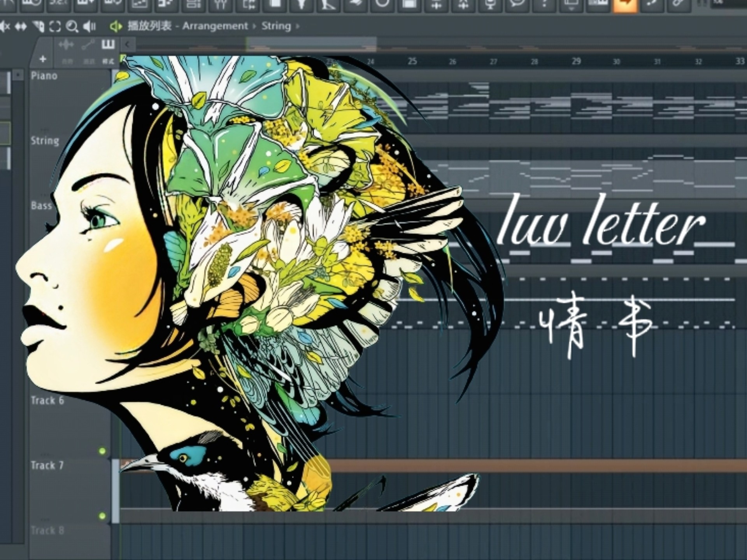The image size is (747, 560).
Task: Toggle the green mute LED of Track 6
Action: [x=102, y=451]
